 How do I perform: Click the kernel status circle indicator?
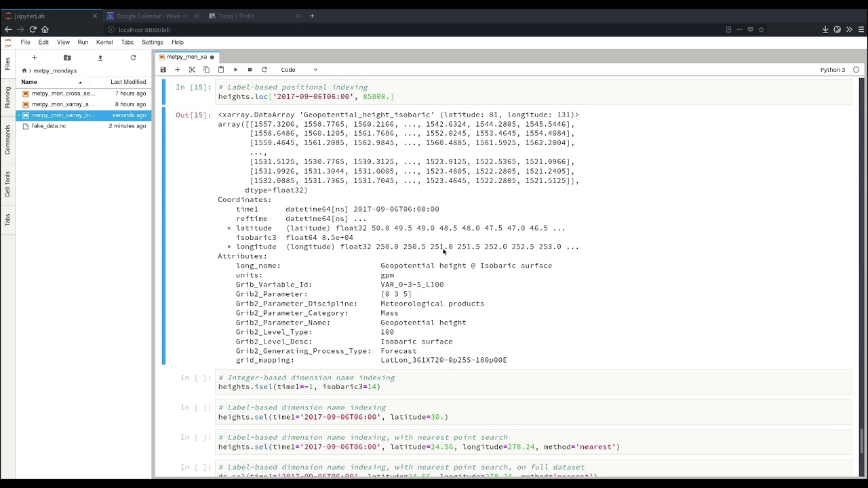pyautogui.click(x=856, y=70)
